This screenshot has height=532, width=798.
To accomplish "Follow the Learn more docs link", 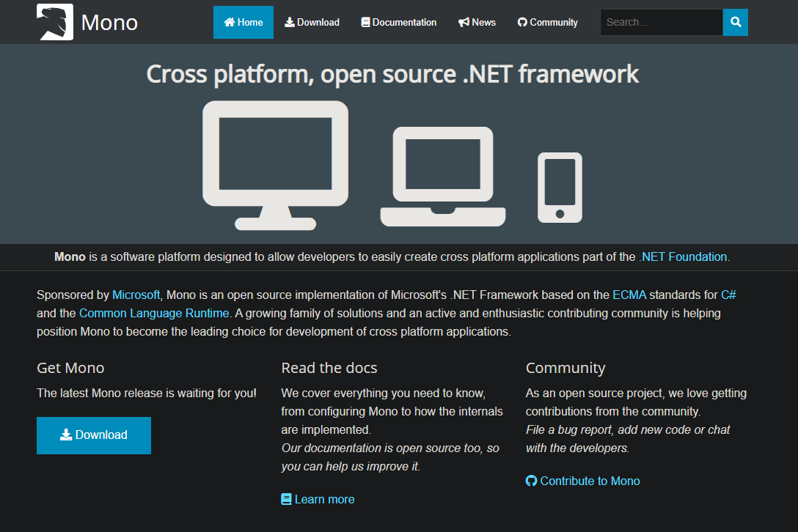I will 318,500.
